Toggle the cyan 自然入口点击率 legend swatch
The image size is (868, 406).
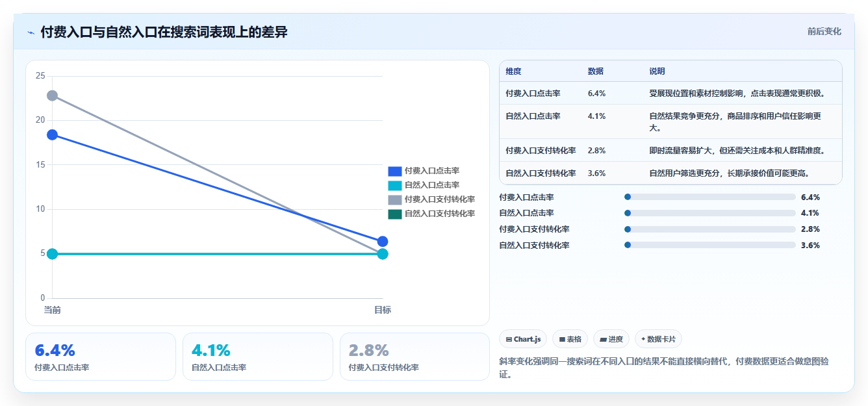(395, 185)
